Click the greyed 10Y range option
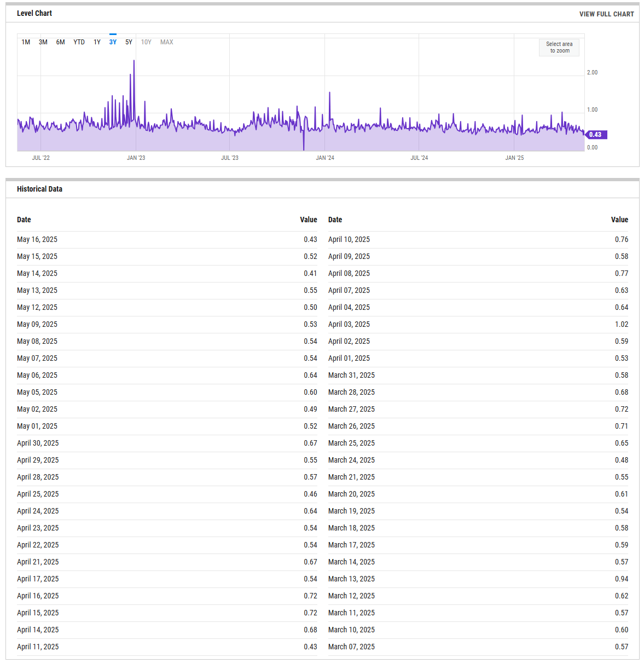Viewport: 644px width, 663px height. [146, 42]
